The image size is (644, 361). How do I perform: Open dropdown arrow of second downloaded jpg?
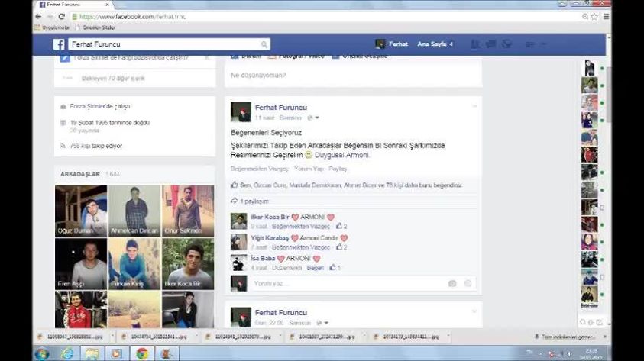[196, 337]
